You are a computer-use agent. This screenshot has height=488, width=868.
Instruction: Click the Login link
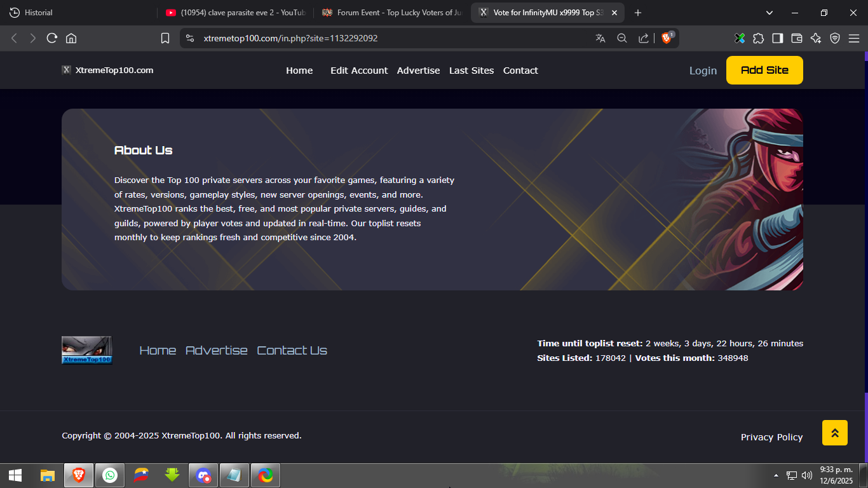coord(703,71)
